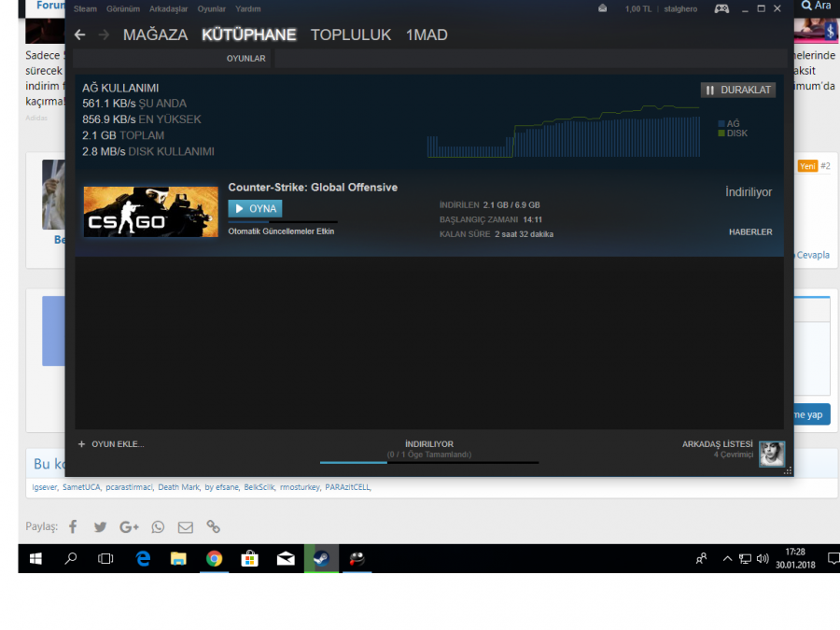This screenshot has width=840, height=630.
Task: Click the bottom İndiriliyor download progress bar
Action: [x=429, y=462]
